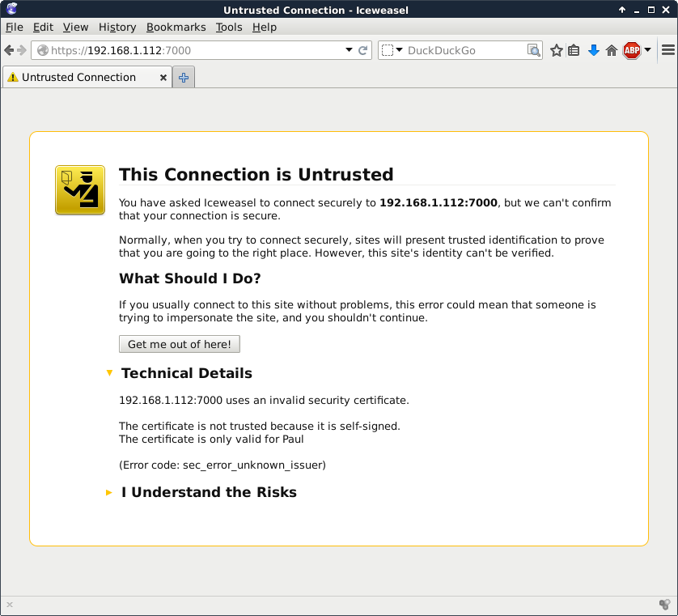The image size is (678, 616).
Task: Open the Help menu
Action: (265, 28)
